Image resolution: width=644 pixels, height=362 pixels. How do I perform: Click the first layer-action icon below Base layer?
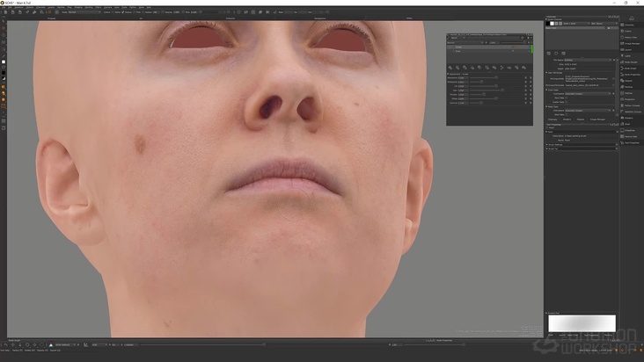pos(450,68)
